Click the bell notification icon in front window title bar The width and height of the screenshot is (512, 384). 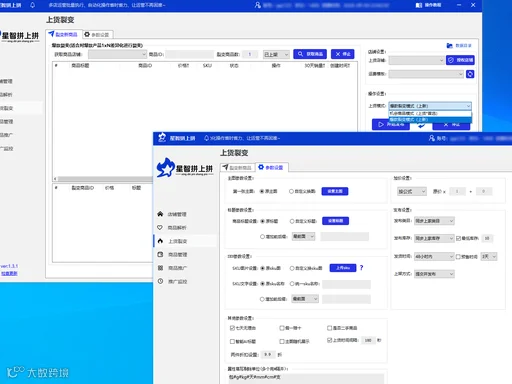click(x=206, y=138)
